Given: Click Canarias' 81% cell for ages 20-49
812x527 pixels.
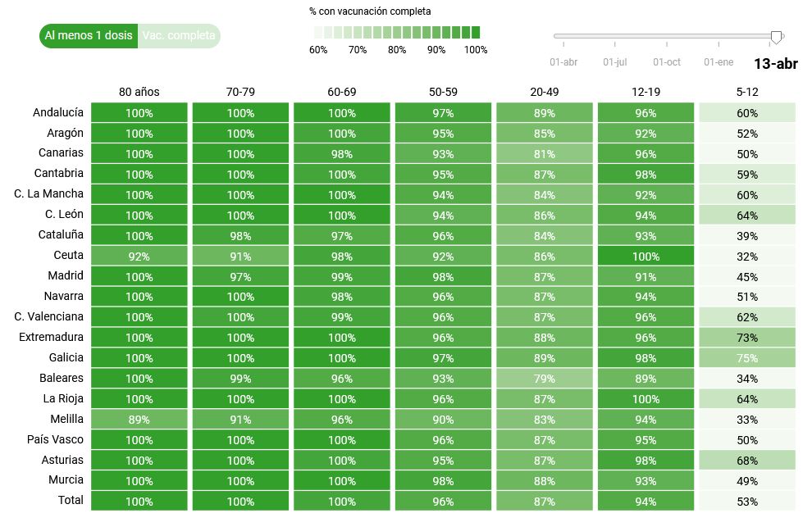Looking at the screenshot, I should pos(545,154).
